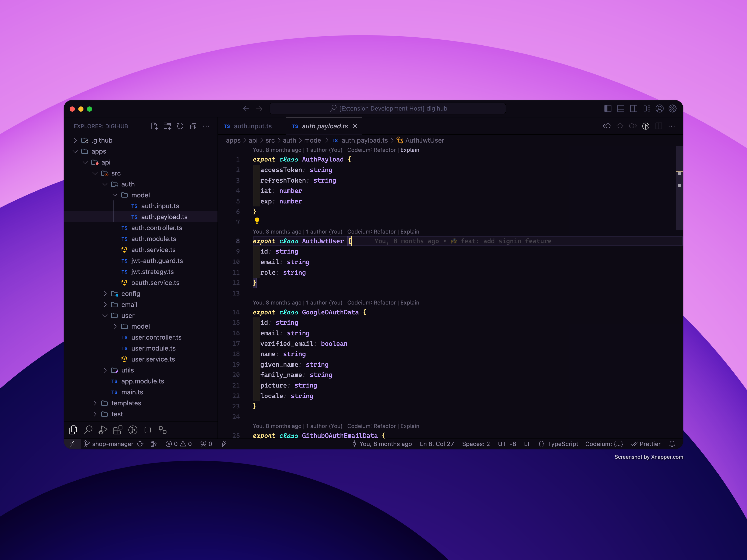Click the New Folder icon in Explorer

coord(167,126)
